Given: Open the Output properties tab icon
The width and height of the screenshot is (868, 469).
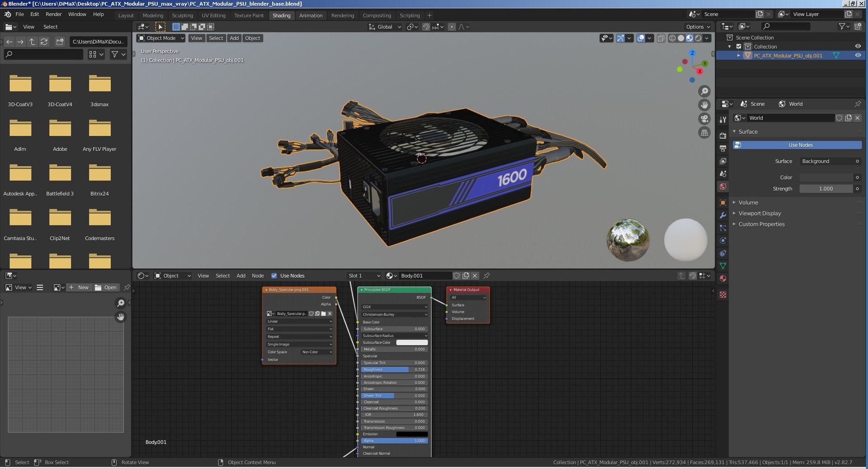Looking at the screenshot, I should click(723, 148).
